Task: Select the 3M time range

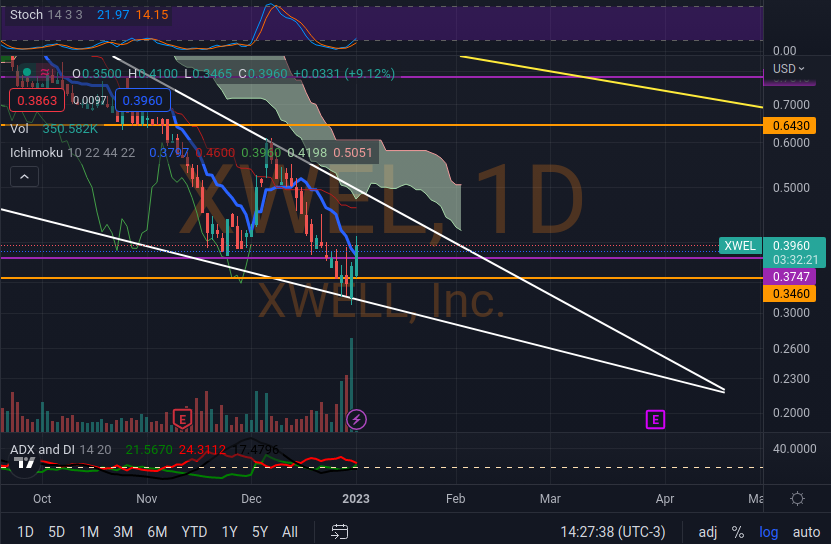Action: click(x=123, y=531)
